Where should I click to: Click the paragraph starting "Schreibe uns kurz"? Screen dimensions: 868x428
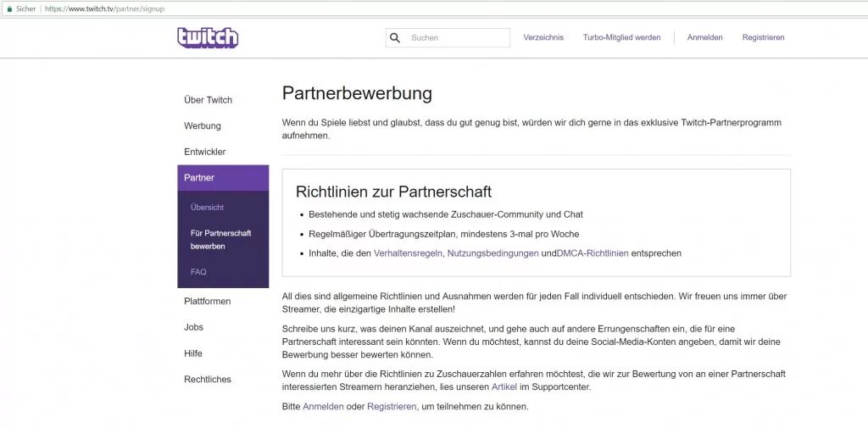(x=531, y=342)
